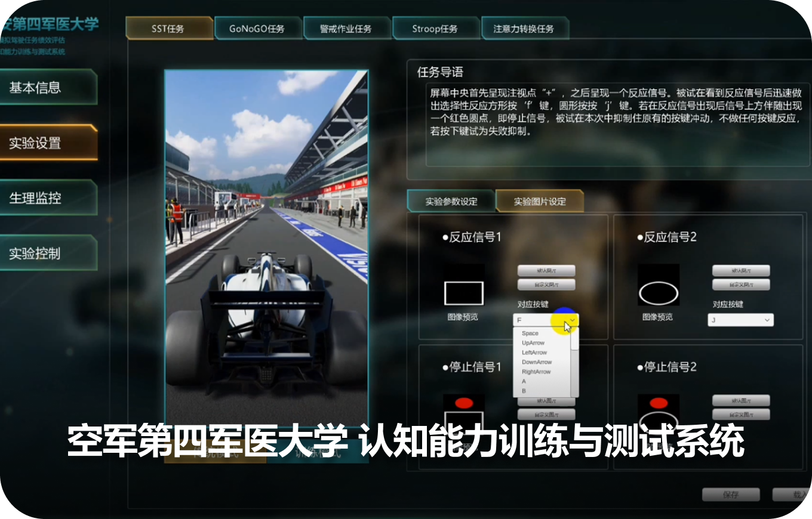Open the Stroop任务 tab
The height and width of the screenshot is (519, 812).
(x=435, y=29)
